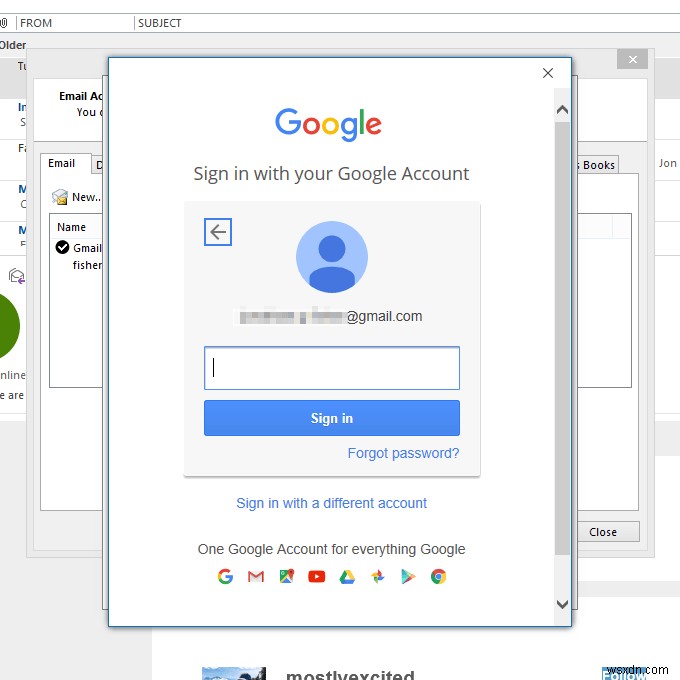Screen dimensions: 680x680
Task: Click the default account checkmark icon beside Gmail
Action: [x=62, y=247]
